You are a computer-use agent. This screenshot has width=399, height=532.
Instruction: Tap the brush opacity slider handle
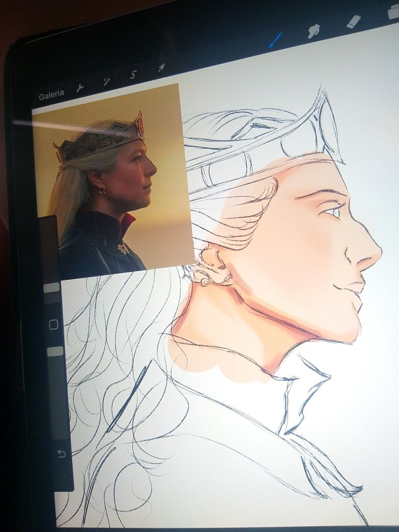pyautogui.click(x=55, y=351)
